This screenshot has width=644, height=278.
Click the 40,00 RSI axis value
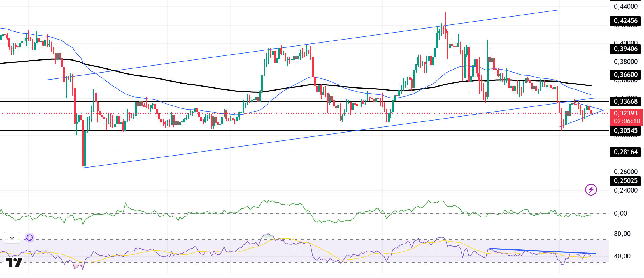click(x=622, y=256)
